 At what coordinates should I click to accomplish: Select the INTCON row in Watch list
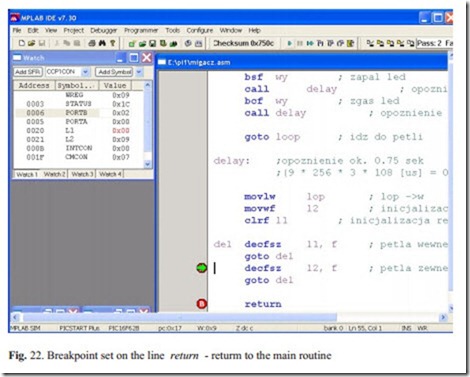(x=79, y=148)
